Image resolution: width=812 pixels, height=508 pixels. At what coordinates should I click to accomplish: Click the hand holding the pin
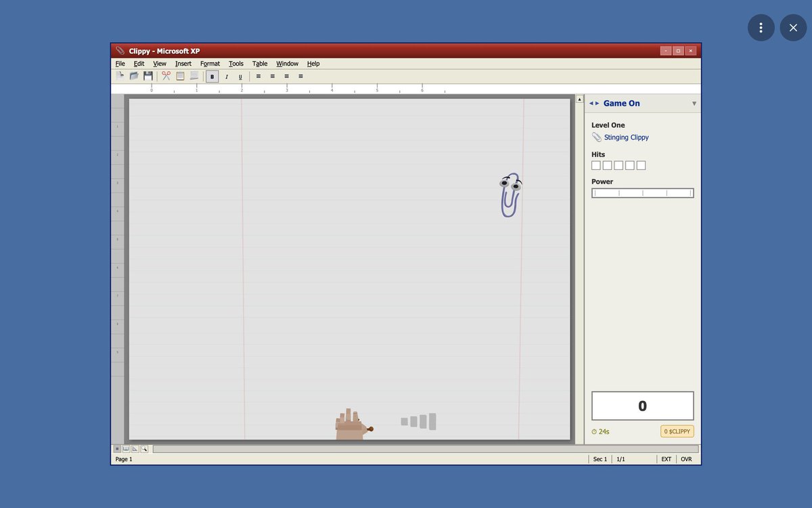pyautogui.click(x=353, y=425)
